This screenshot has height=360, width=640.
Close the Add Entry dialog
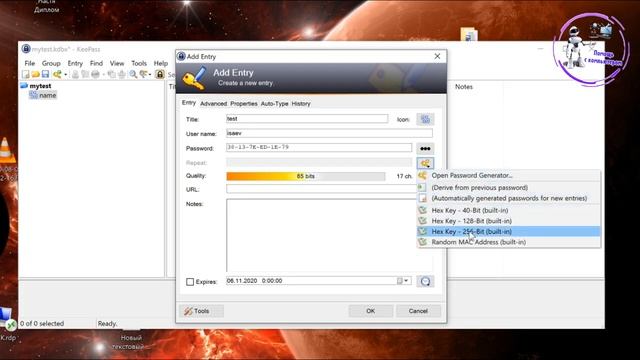(437, 56)
